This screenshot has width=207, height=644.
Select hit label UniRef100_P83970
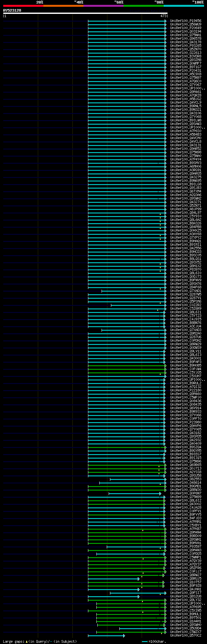click(186, 269)
